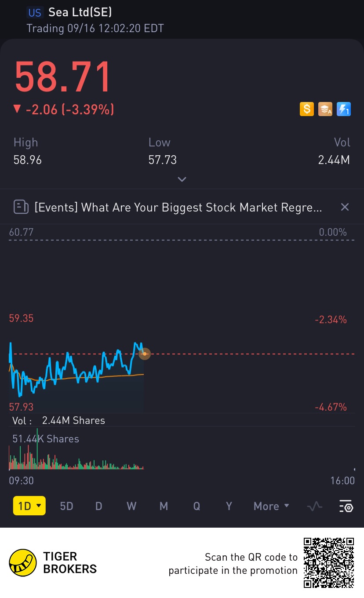Screen dimensions: 364x598
Task: Tap the blue lightning bolt badge
Action: pyautogui.click(x=343, y=109)
